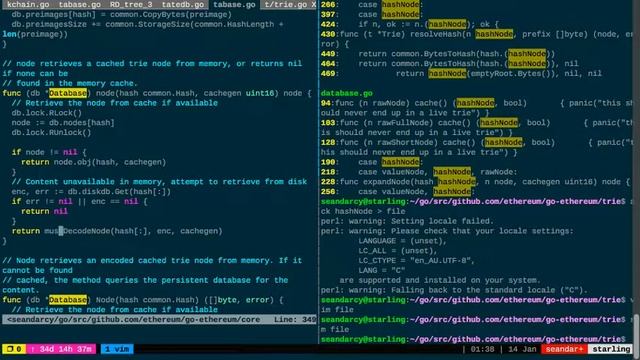
Task: Click 'if err != nil || enc == nil {' line
Action: click(80, 201)
